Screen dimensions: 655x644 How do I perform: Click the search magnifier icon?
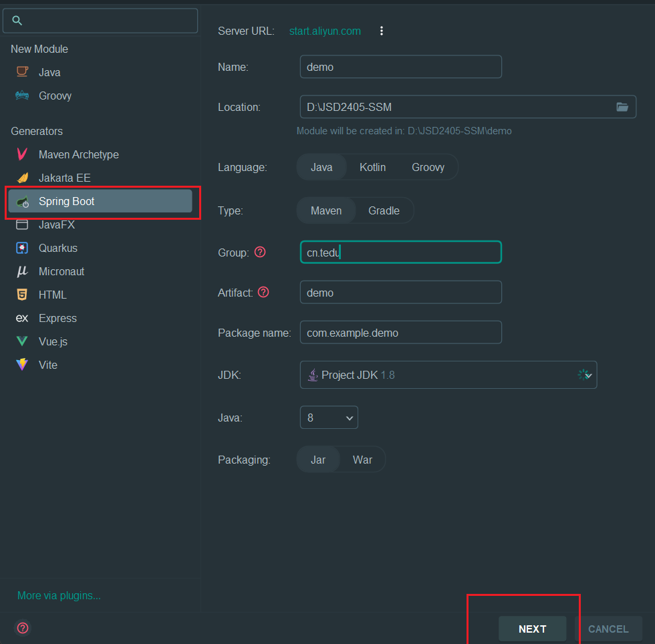pyautogui.click(x=17, y=20)
